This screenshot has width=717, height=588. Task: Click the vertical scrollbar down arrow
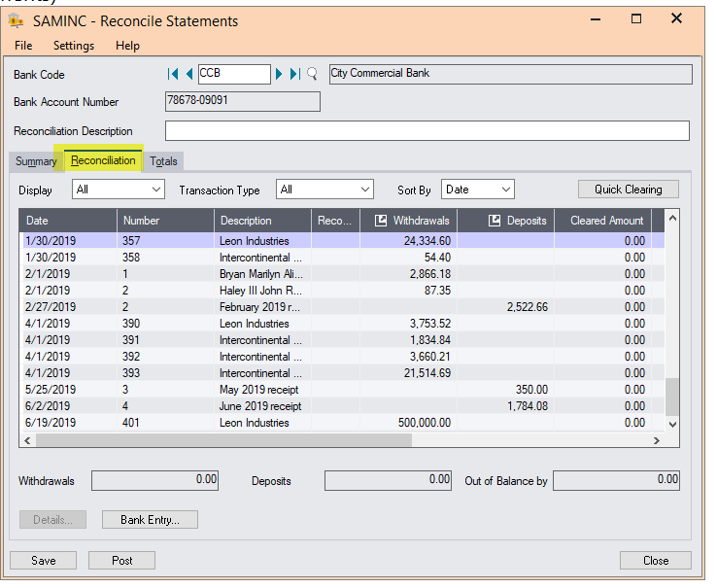[671, 424]
